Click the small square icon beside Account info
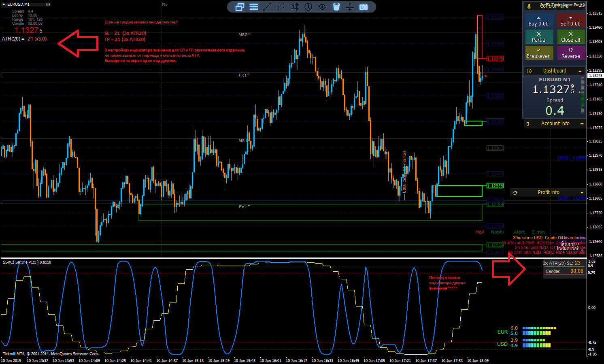Viewport: 604px width, 364px height. [x=527, y=124]
